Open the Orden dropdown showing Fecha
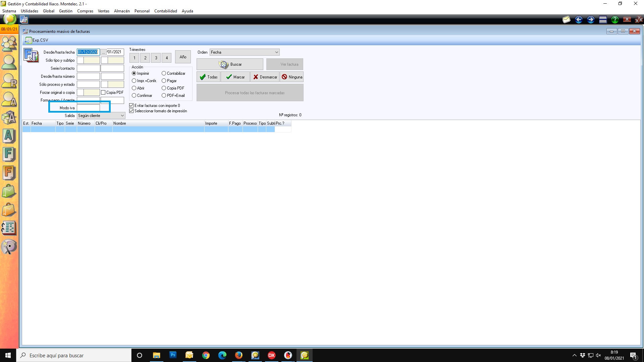 (x=245, y=52)
